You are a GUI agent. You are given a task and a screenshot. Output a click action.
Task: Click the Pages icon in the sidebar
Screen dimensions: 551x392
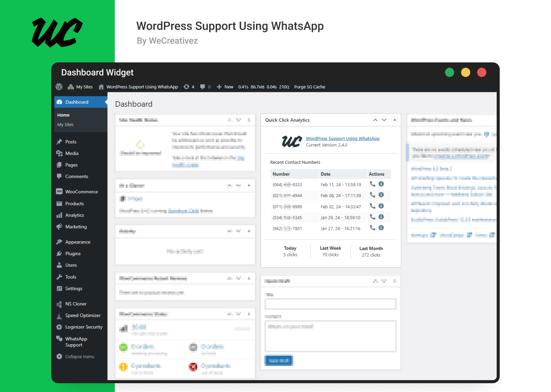(59, 165)
